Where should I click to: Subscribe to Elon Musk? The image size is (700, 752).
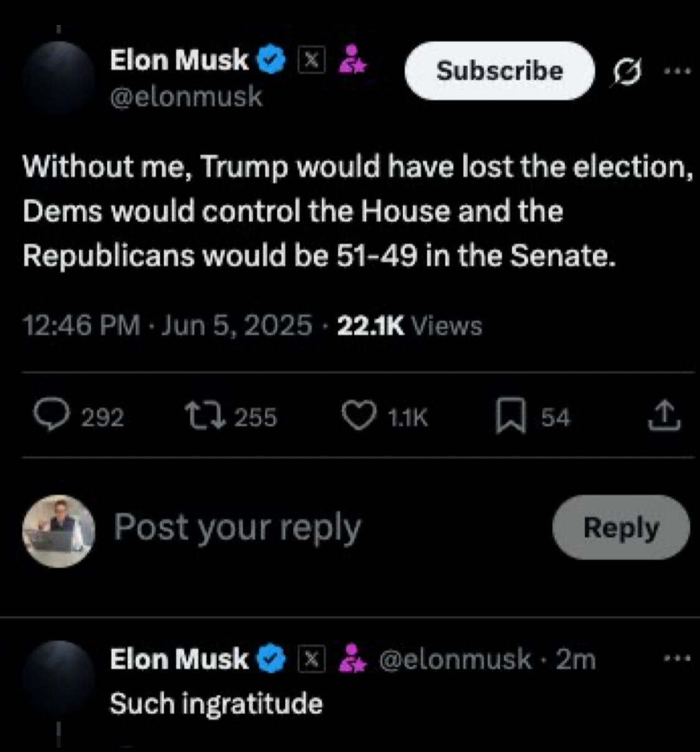coord(499,71)
